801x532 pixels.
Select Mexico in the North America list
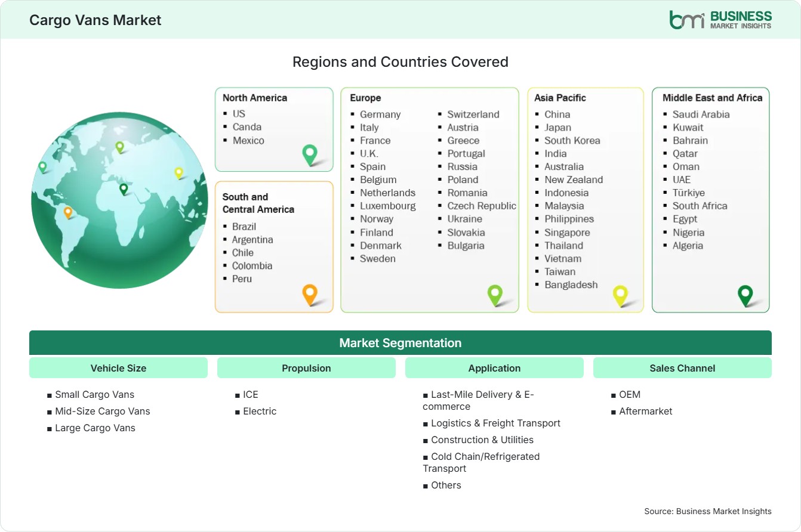(x=248, y=141)
